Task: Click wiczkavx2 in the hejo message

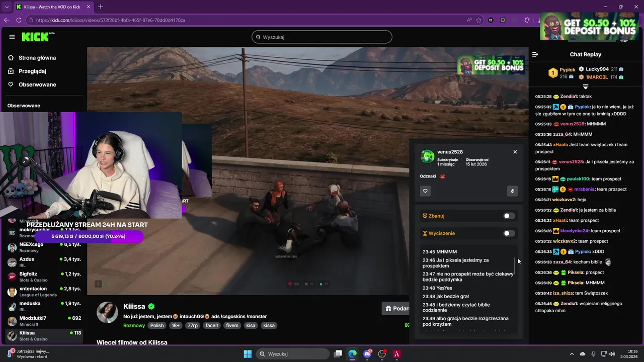Action: 565,200
